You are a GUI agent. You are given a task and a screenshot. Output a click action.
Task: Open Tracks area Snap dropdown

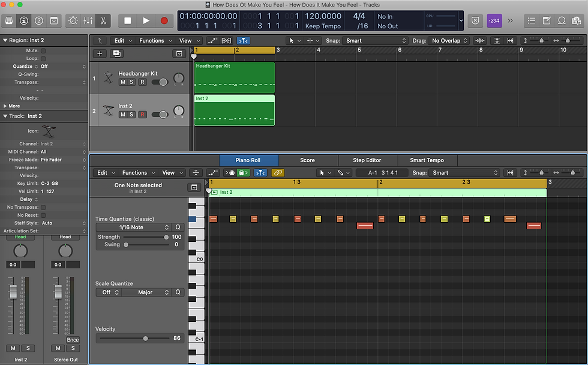click(x=374, y=40)
